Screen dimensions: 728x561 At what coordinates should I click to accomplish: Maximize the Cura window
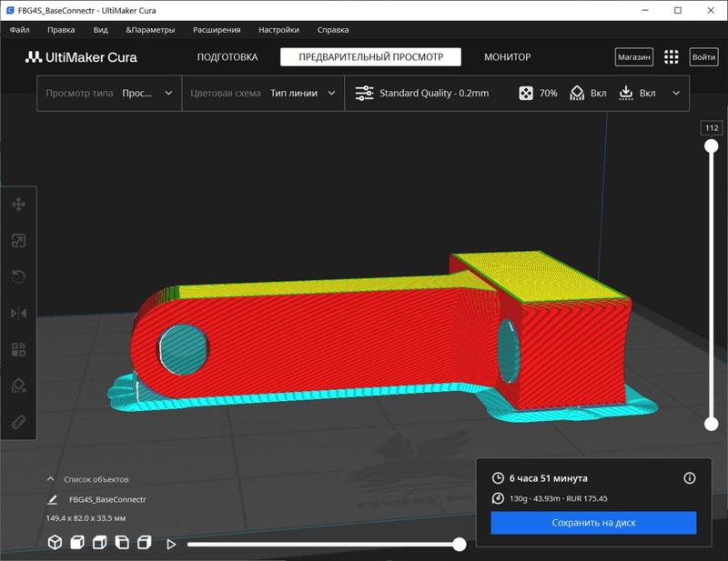pyautogui.click(x=678, y=10)
